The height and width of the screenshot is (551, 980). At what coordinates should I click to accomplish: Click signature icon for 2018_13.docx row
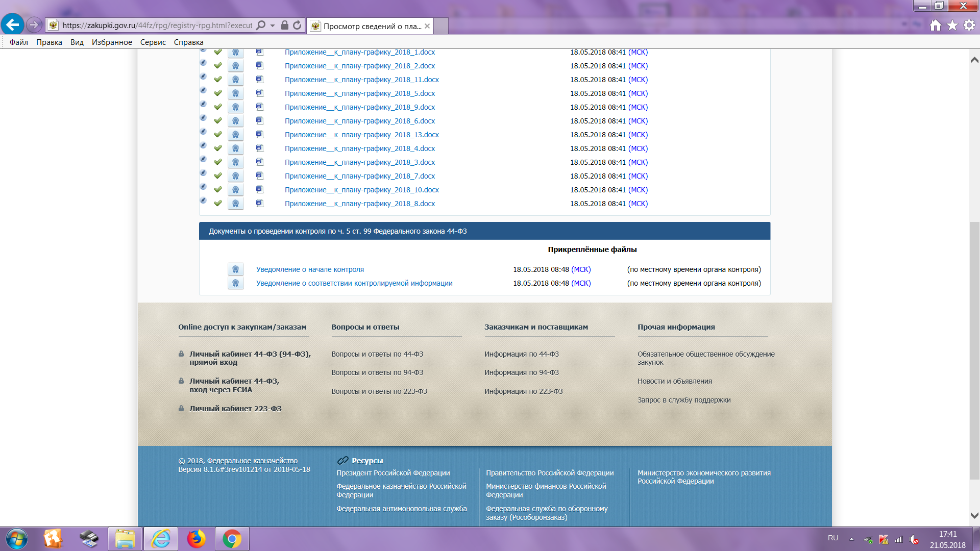235,135
